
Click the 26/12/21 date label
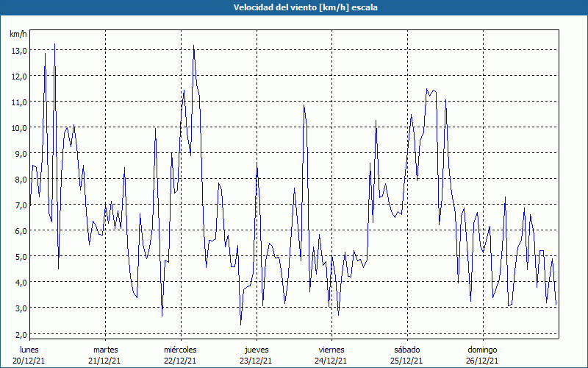click(482, 361)
